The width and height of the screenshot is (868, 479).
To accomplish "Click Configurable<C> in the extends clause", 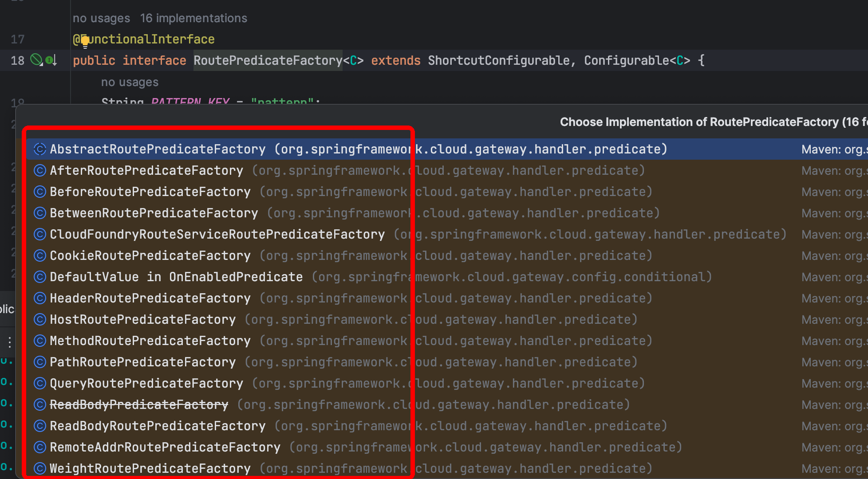I will coord(637,60).
